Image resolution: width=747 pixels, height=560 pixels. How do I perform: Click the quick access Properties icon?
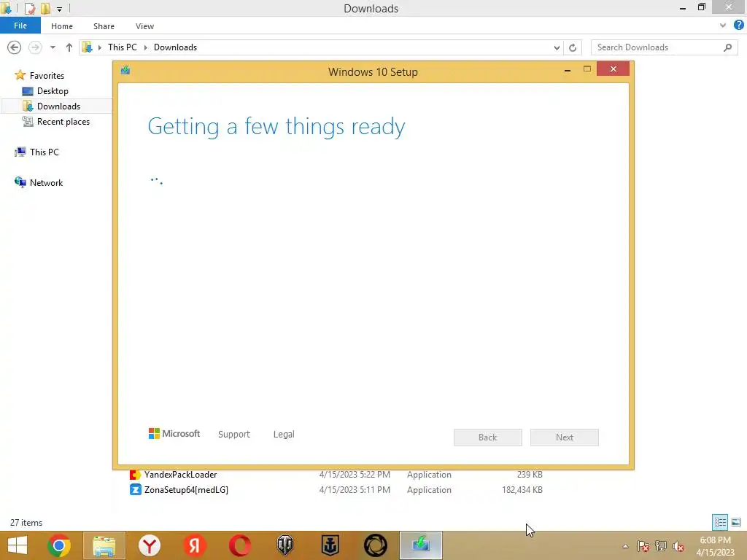29,8
